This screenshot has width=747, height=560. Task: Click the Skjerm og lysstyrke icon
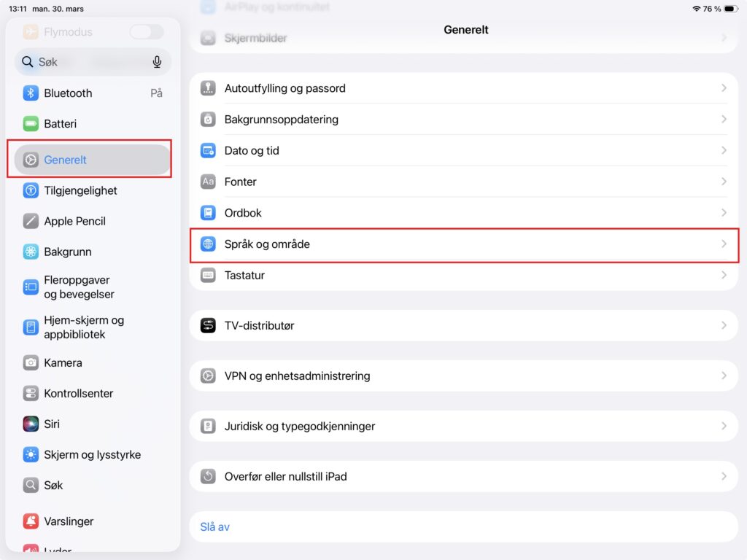(31, 455)
